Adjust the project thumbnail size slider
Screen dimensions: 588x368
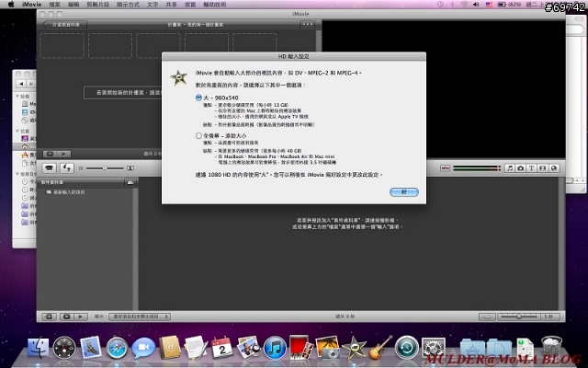[105, 168]
